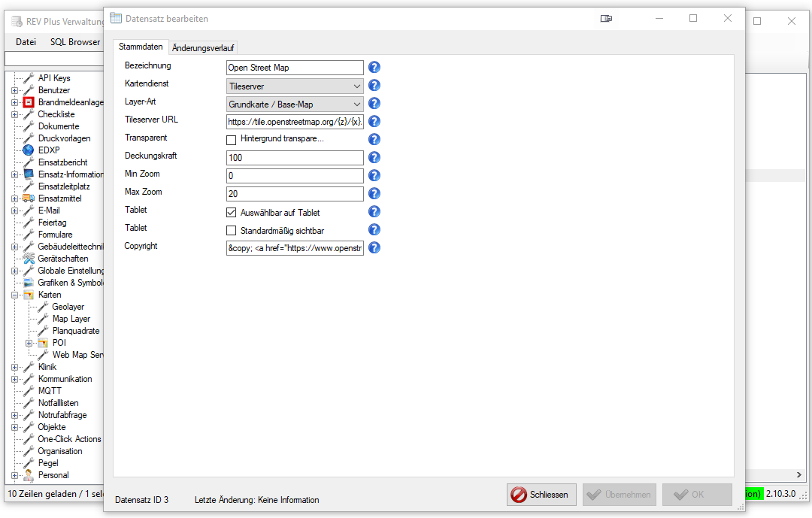Open the Datei menu
The height and width of the screenshot is (518, 812).
[x=26, y=42]
